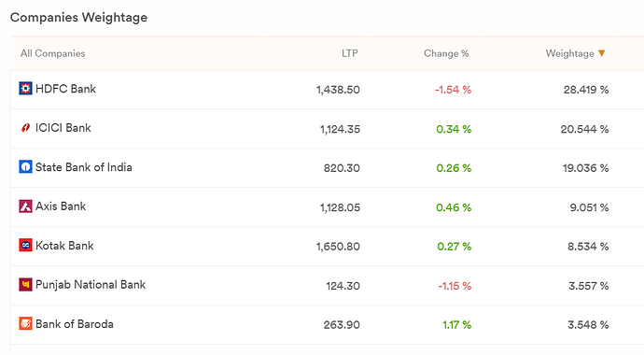Click the Kotak Bank logo icon
This screenshot has width=644, height=355.
tap(25, 246)
